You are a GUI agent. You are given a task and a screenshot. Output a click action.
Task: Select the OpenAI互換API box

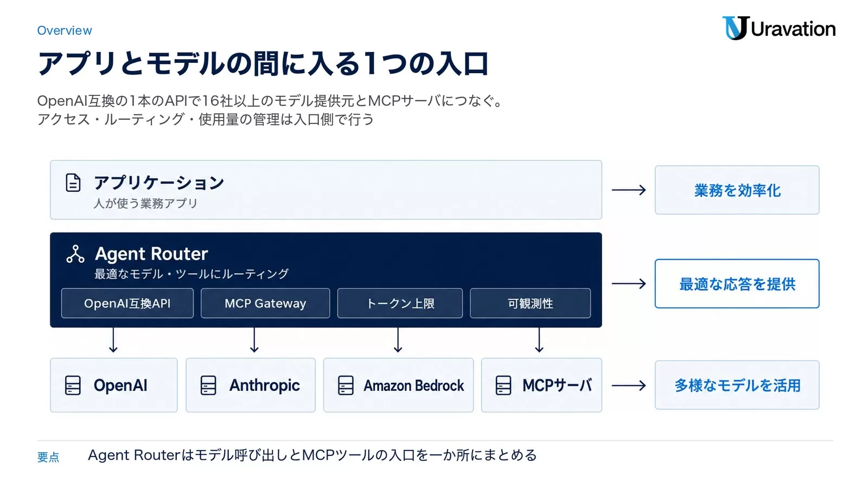tap(127, 303)
